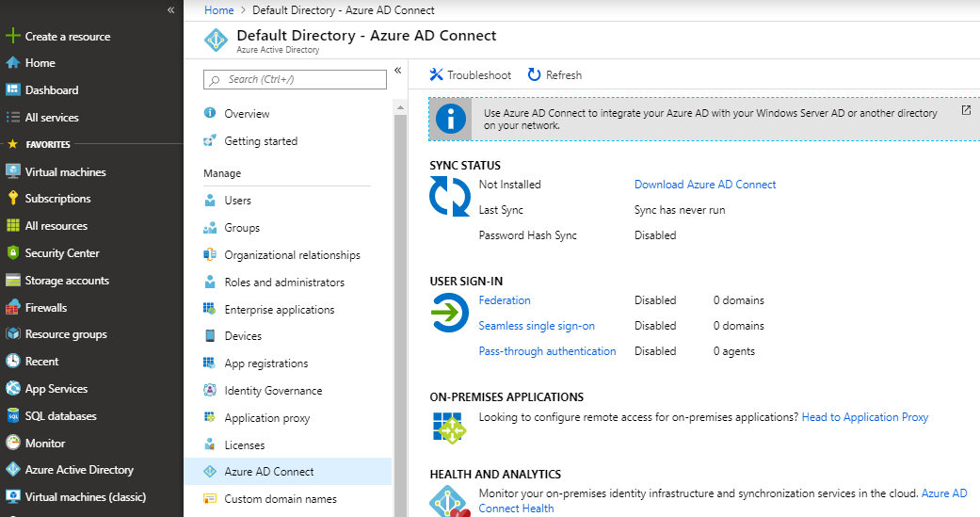
Task: Click the Overview info icon in Manage menu
Action: pos(210,112)
